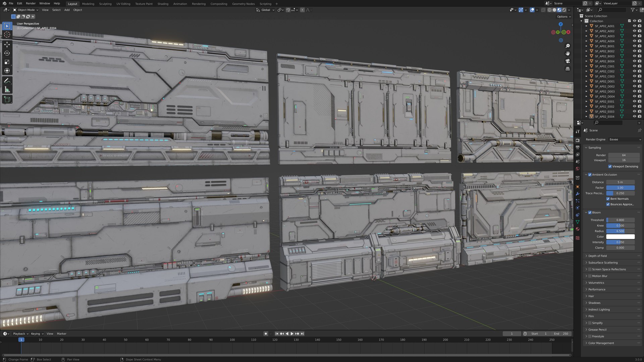Click the Add Cube tool
Image resolution: width=644 pixels, height=362 pixels.
[7, 99]
